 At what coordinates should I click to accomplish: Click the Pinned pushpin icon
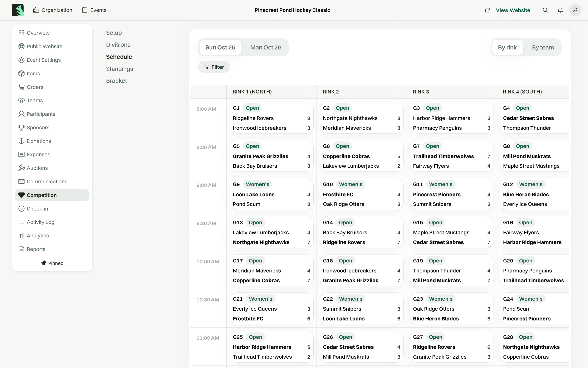click(x=44, y=263)
